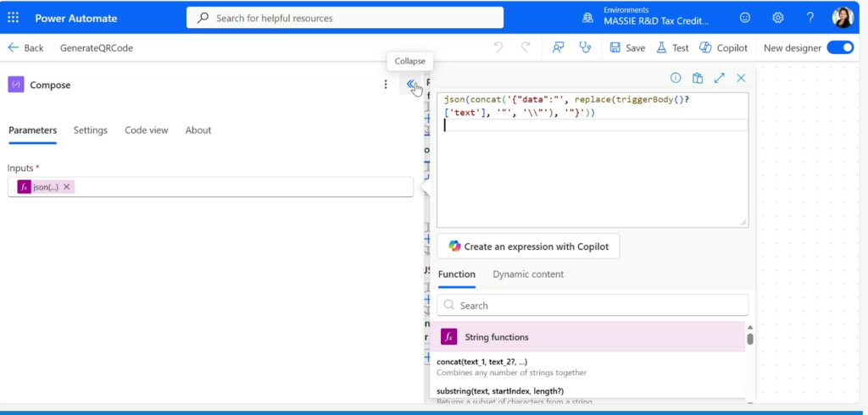This screenshot has height=415, width=868.
Task: Click the Save button
Action: 627,48
